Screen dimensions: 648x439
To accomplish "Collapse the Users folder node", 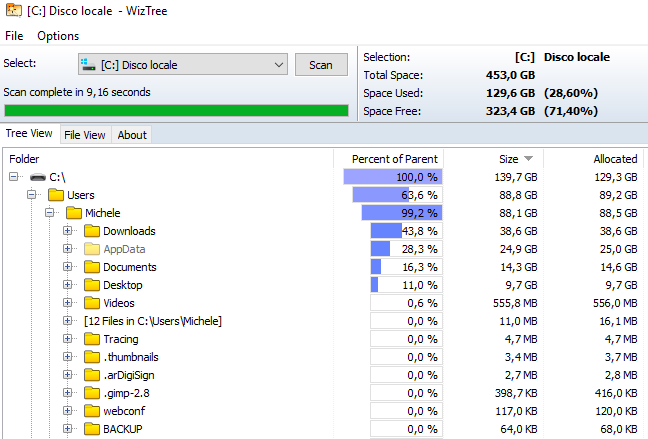I will pyautogui.click(x=32, y=194).
